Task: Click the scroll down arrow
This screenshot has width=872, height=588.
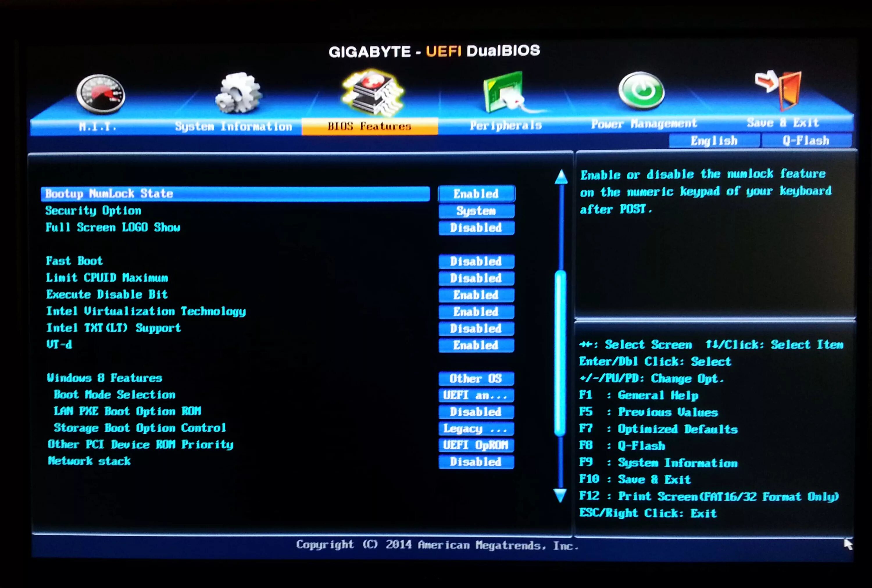Action: pyautogui.click(x=560, y=495)
